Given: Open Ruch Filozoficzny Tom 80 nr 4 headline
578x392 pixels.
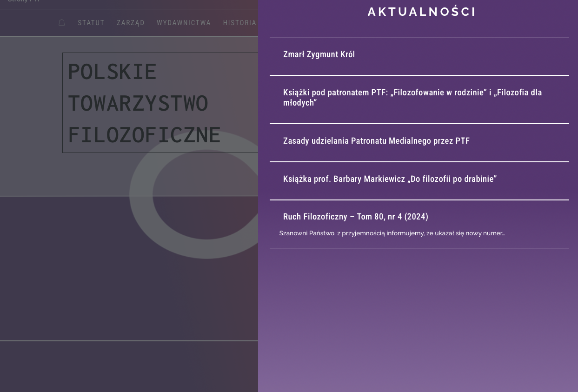Looking at the screenshot, I should (x=356, y=217).
